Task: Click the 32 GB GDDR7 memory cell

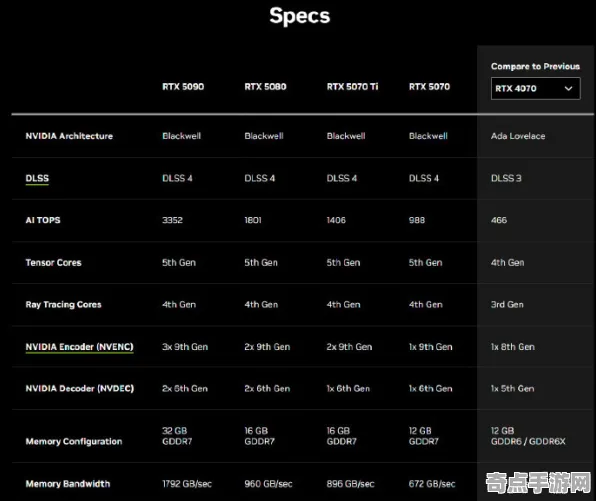Action: [177, 436]
